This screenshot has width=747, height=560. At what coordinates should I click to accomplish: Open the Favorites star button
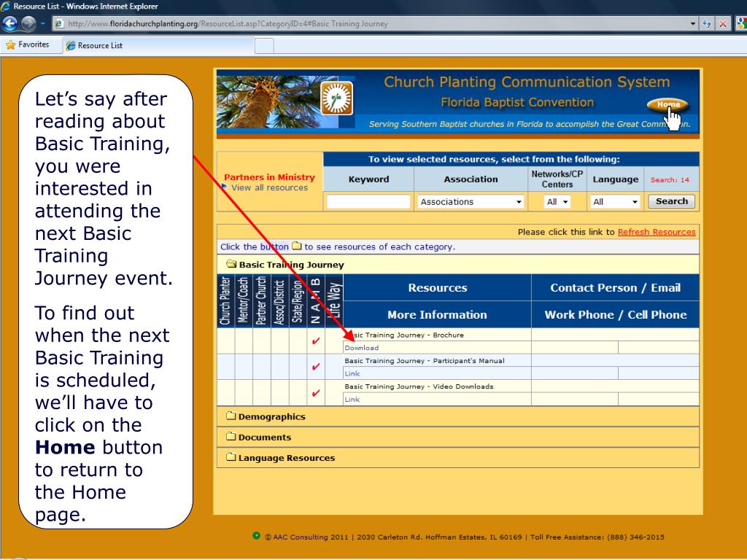(28, 44)
